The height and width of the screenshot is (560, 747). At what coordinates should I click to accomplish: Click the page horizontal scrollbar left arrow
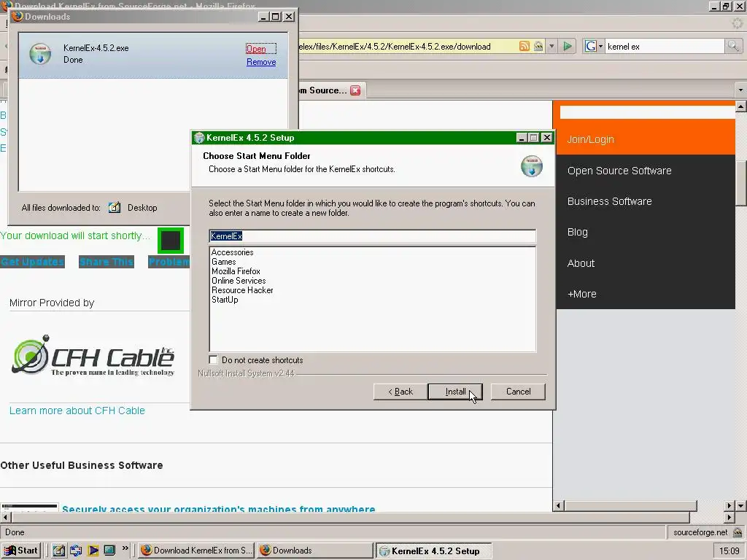pos(5,517)
